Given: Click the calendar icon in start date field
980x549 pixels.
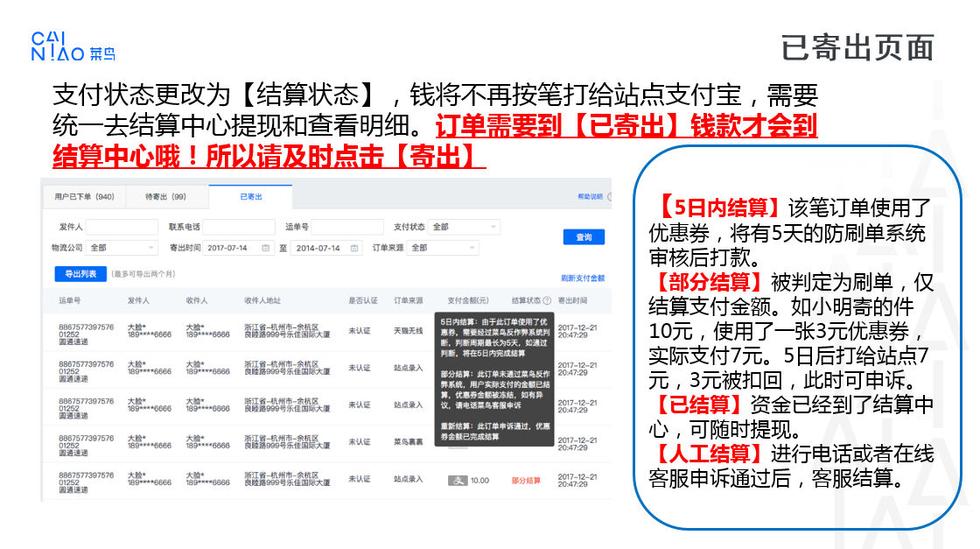Looking at the screenshot, I should point(266,249).
